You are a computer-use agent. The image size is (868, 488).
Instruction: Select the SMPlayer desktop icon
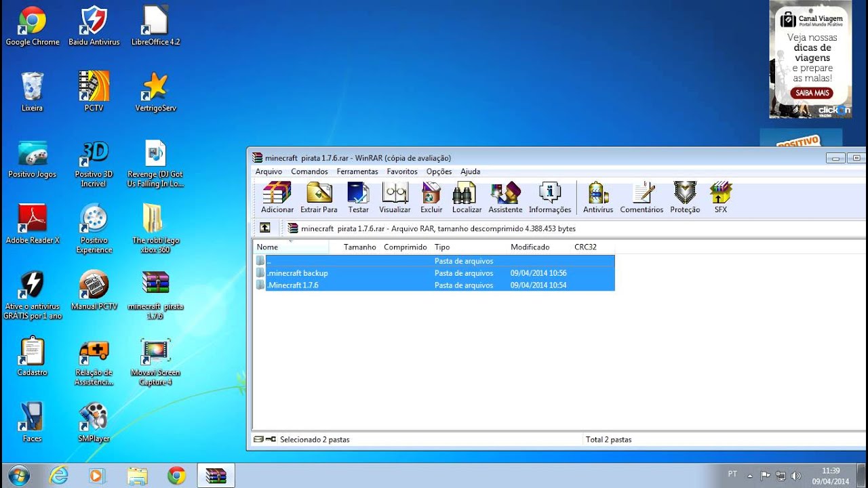click(x=94, y=422)
